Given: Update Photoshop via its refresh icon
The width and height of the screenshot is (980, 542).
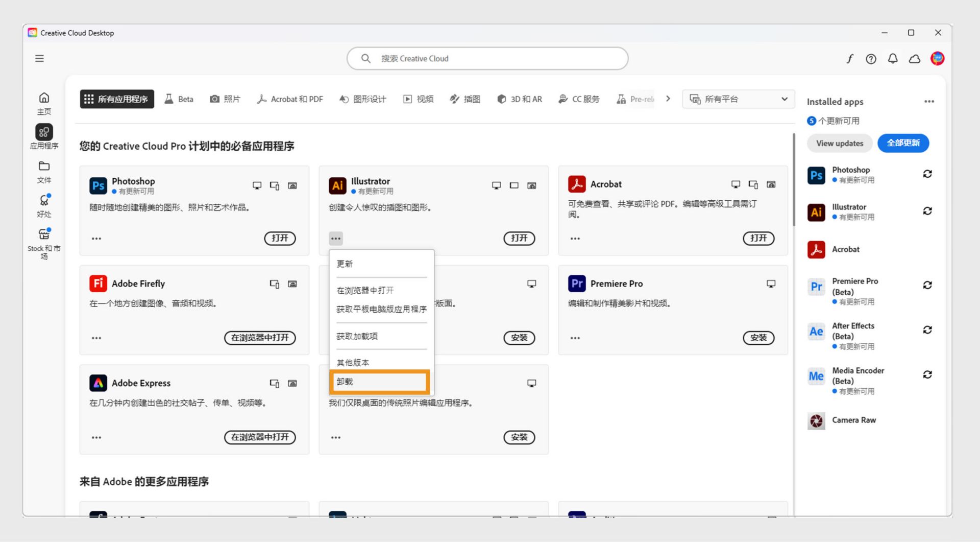Looking at the screenshot, I should tap(927, 174).
